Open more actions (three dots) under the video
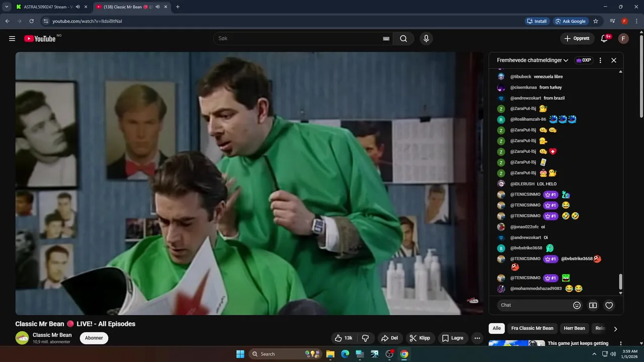 click(477, 338)
